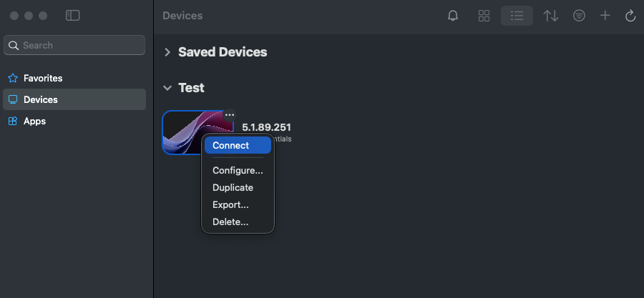Click the notifications bell icon

[453, 16]
